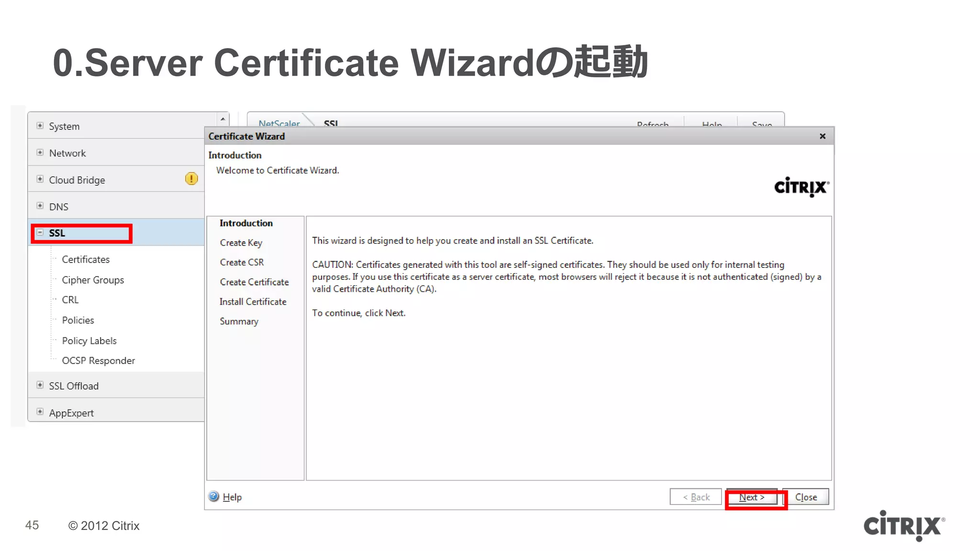
Task: Select Create Key wizard step
Action: coord(241,242)
